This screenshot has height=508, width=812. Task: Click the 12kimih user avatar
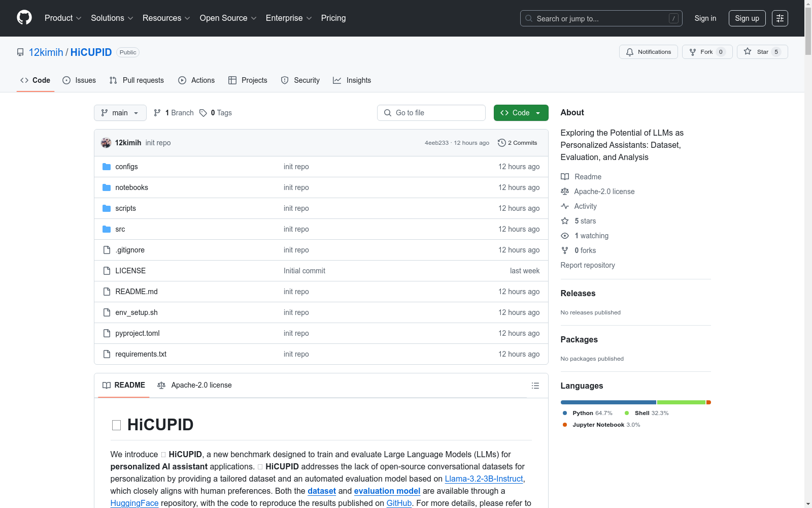tap(106, 143)
